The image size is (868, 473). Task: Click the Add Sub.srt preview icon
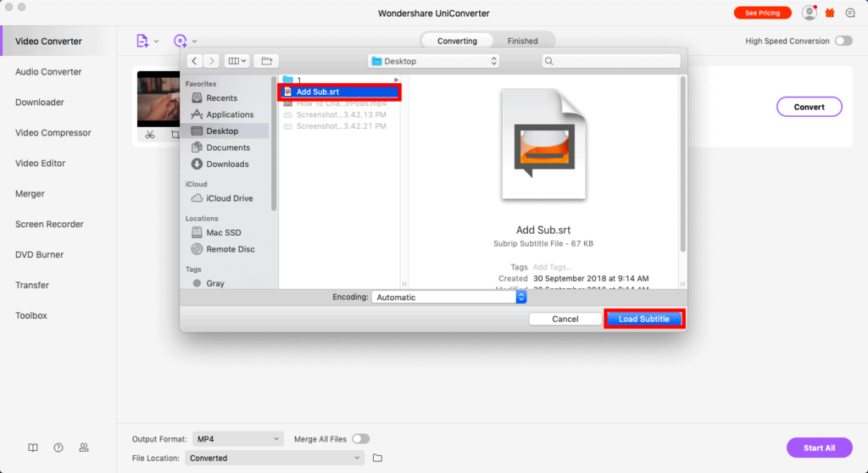(543, 144)
